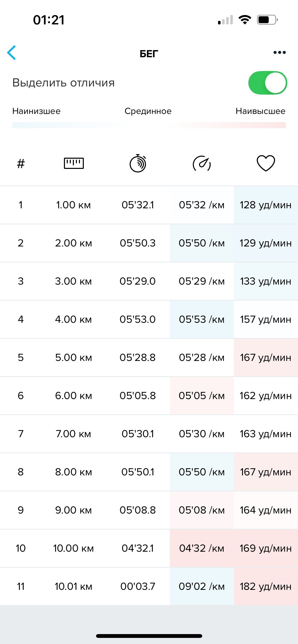This screenshot has width=298, height=644.
Task: Tap the 10.01 км distance cell
Action: coord(73,587)
